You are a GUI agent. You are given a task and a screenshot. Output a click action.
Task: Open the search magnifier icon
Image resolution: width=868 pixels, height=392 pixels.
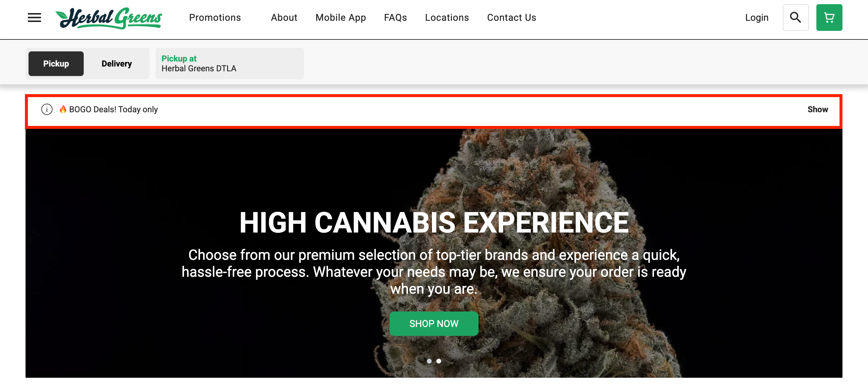click(x=796, y=18)
